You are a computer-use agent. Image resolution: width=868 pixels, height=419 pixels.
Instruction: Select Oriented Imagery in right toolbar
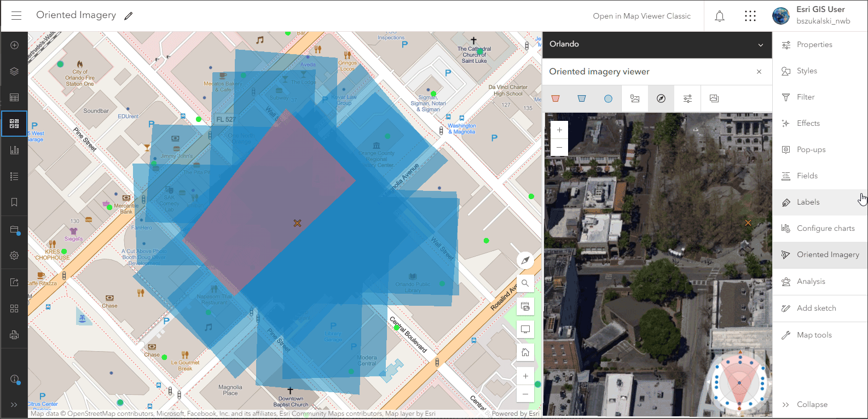(820, 255)
